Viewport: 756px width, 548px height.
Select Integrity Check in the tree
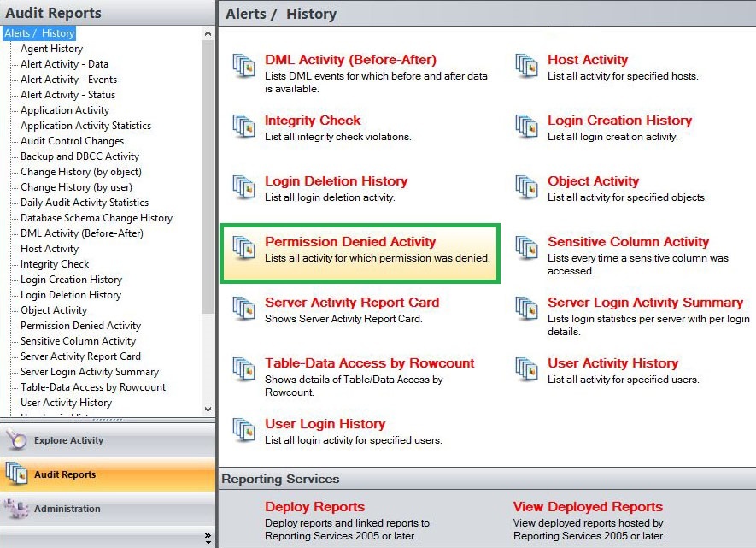click(x=55, y=264)
